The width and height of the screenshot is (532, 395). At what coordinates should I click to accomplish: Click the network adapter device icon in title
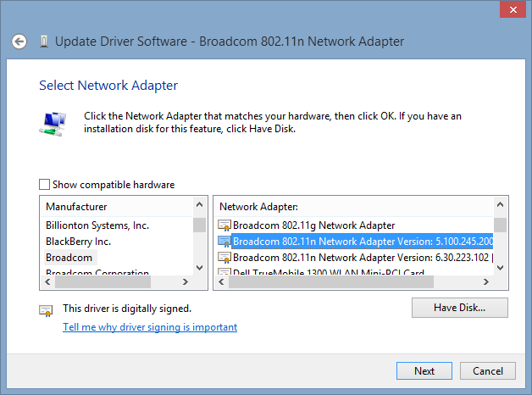coord(44,42)
